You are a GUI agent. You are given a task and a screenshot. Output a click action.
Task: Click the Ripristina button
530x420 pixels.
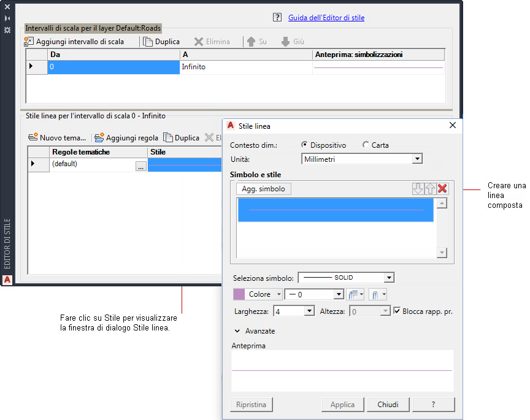click(x=251, y=405)
